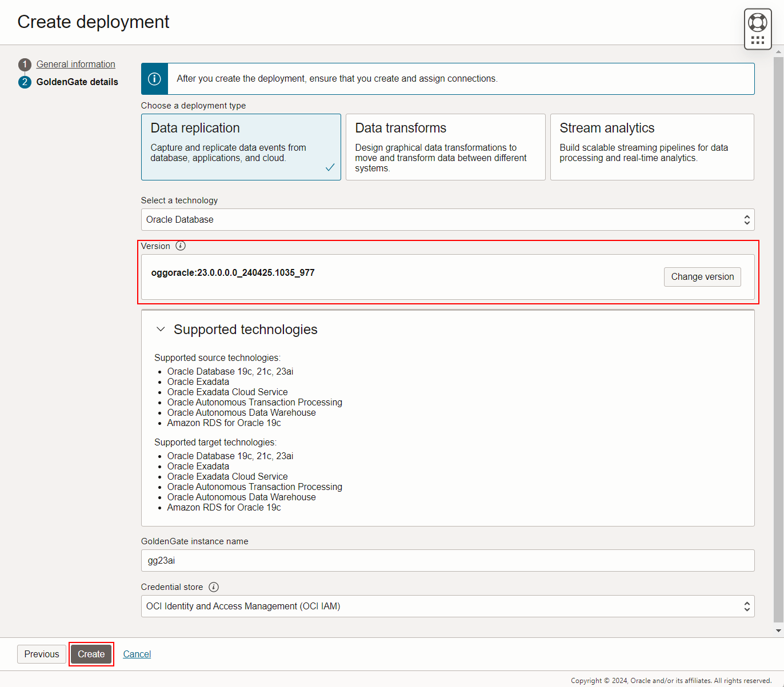Click the Version info icon
784x687 pixels.
tap(181, 246)
